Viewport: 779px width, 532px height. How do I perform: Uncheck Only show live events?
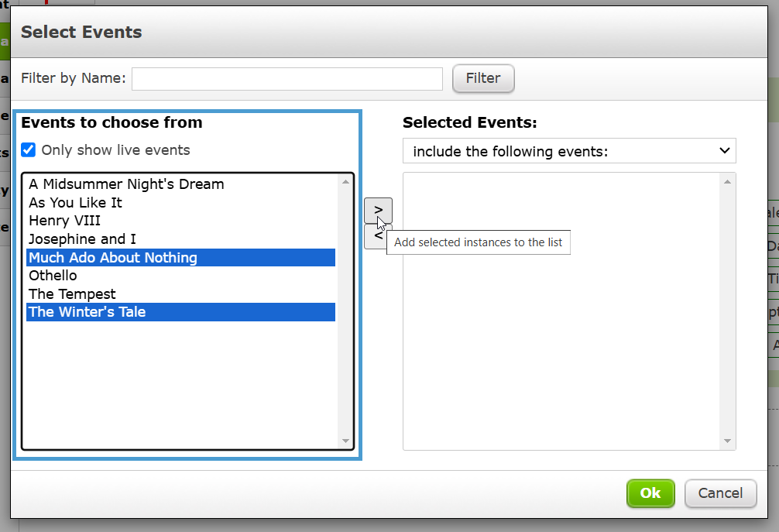(x=29, y=149)
